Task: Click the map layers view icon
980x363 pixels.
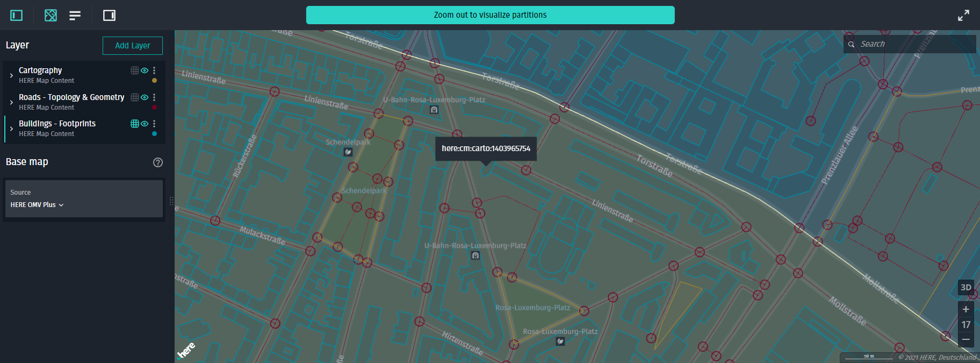Action: (x=51, y=16)
